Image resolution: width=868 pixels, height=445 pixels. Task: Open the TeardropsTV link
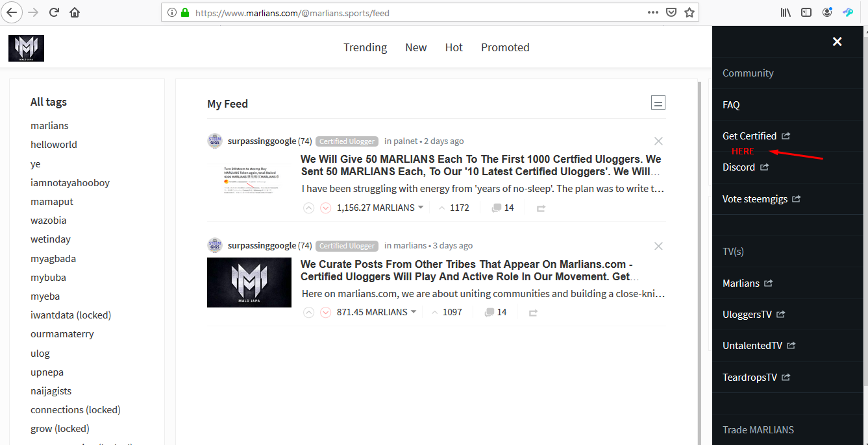756,377
